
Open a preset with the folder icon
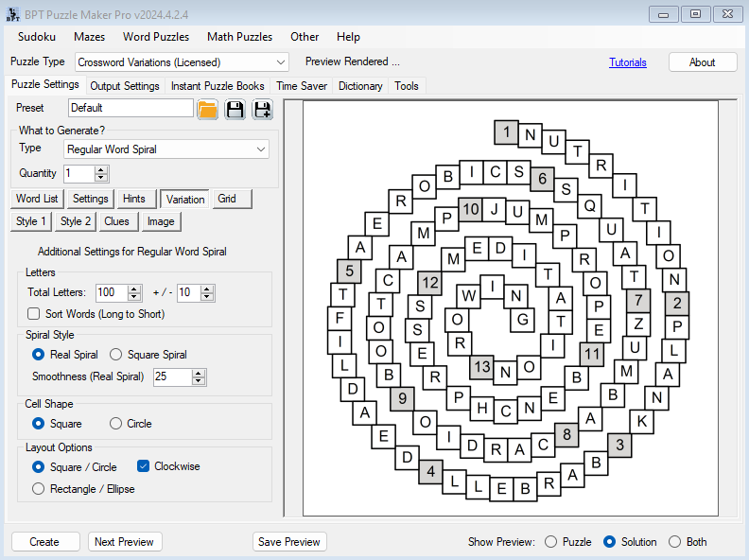[208, 109]
